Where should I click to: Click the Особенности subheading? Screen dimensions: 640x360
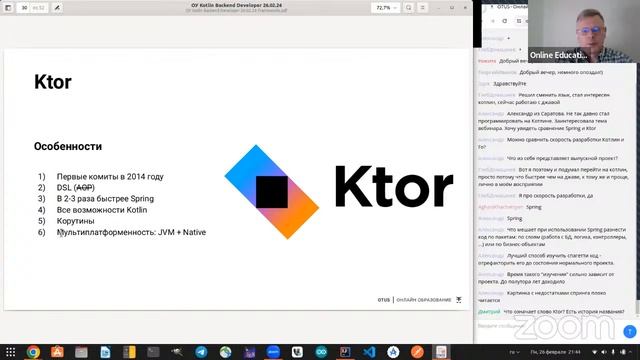[68, 146]
